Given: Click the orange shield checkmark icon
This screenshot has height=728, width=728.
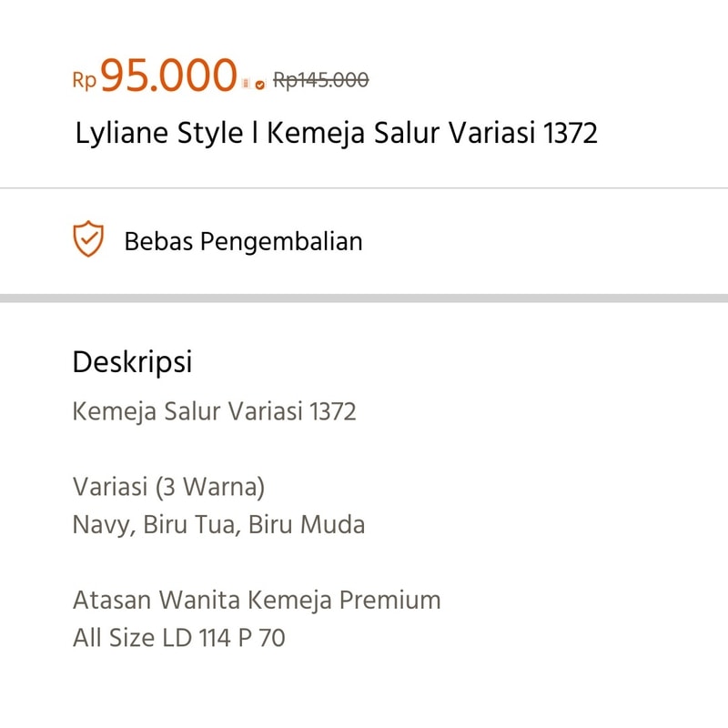Looking at the screenshot, I should point(88,239).
